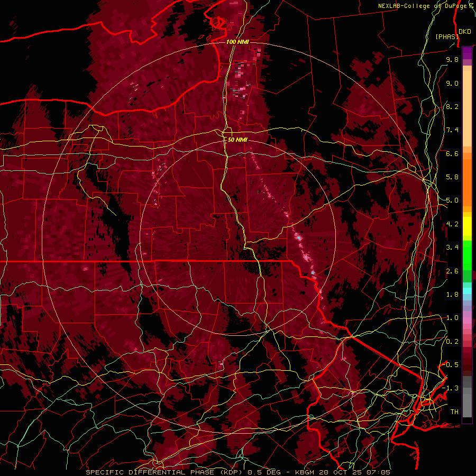This screenshot has height=476, width=476.
Task: Click the bright green band of the scale
Action: pos(467,255)
